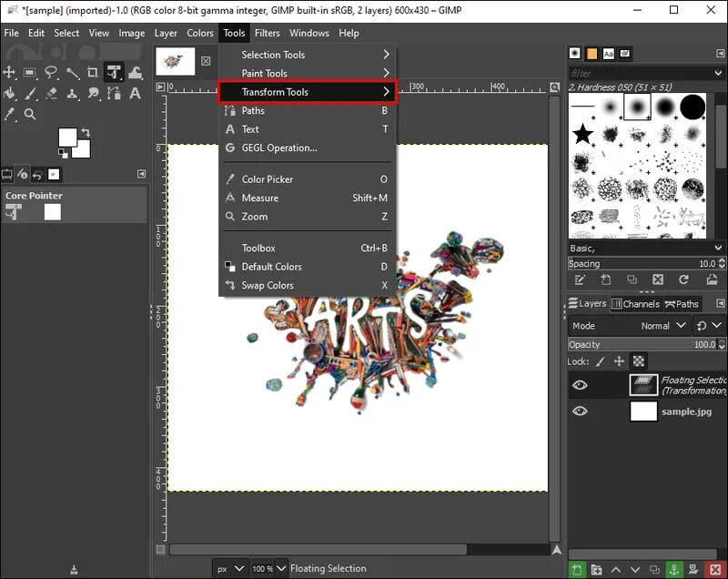Select the black star brush
Image resolution: width=728 pixels, height=579 pixels.
tap(582, 134)
